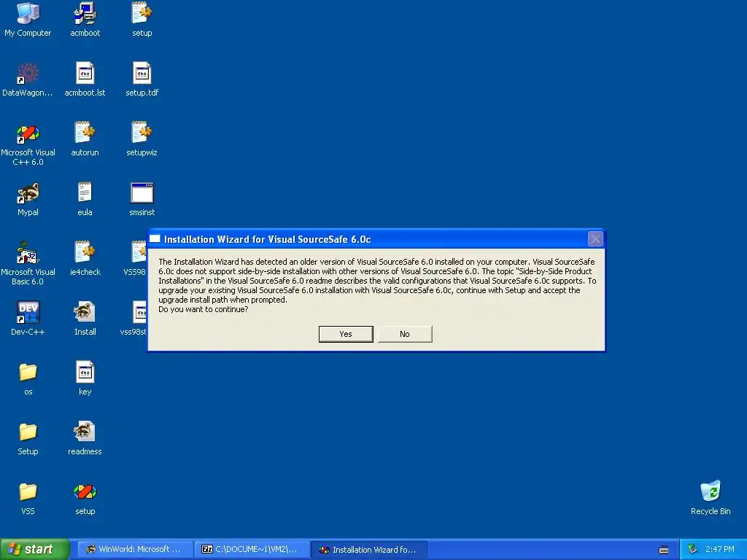Image resolution: width=747 pixels, height=560 pixels.
Task: Select the smsinst program icon
Action: click(142, 199)
